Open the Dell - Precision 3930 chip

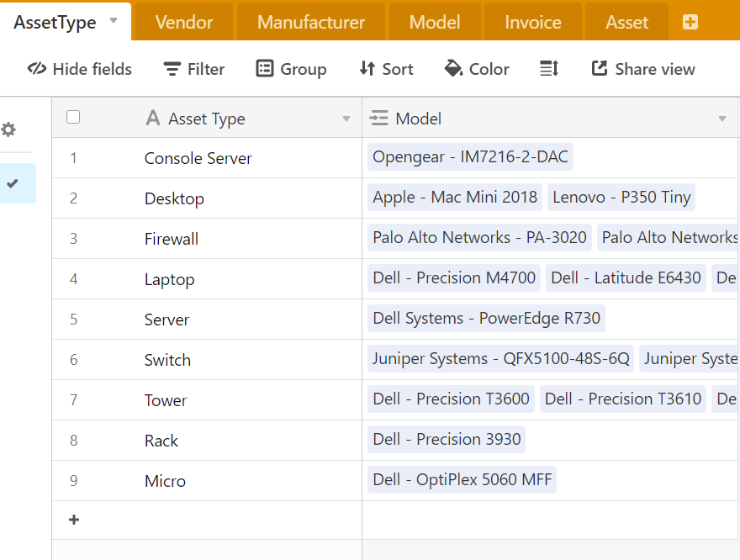tap(447, 439)
